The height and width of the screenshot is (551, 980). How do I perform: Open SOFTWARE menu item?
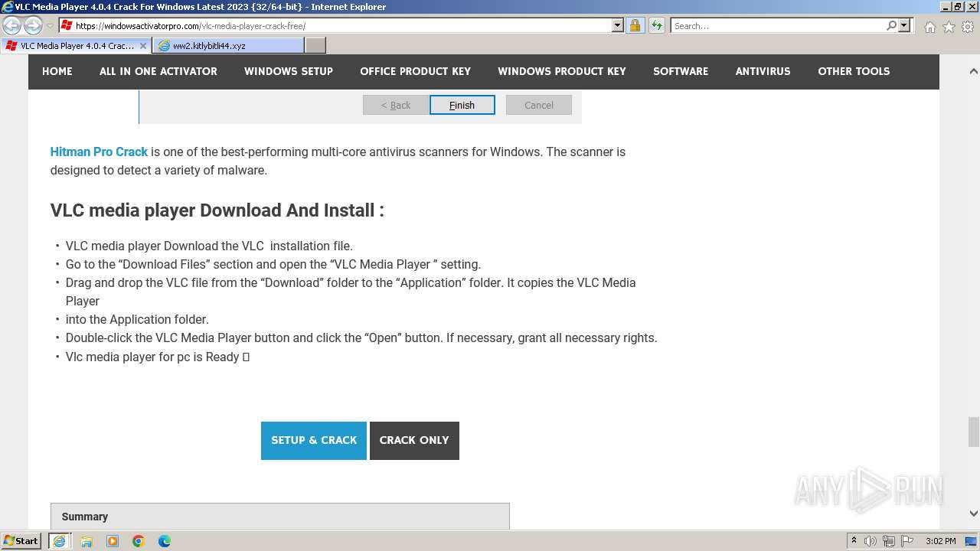coord(681,71)
